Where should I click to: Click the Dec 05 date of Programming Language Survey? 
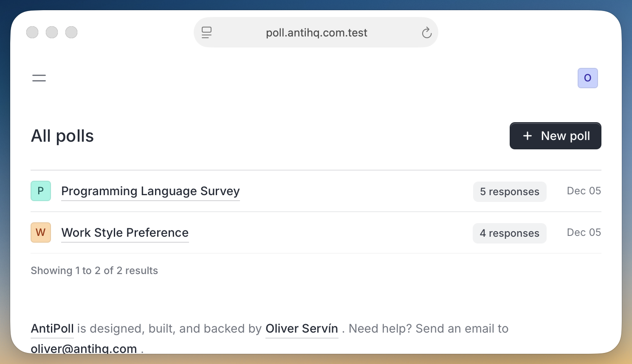(584, 191)
